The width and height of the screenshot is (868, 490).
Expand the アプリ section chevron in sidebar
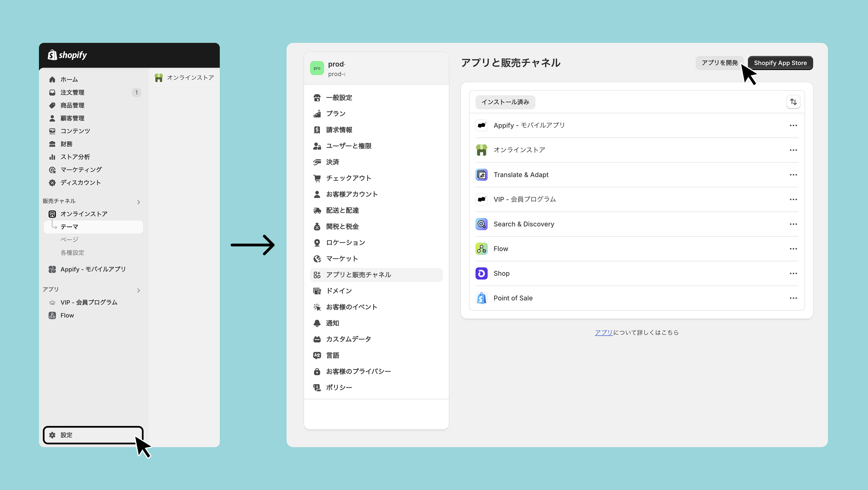point(139,290)
